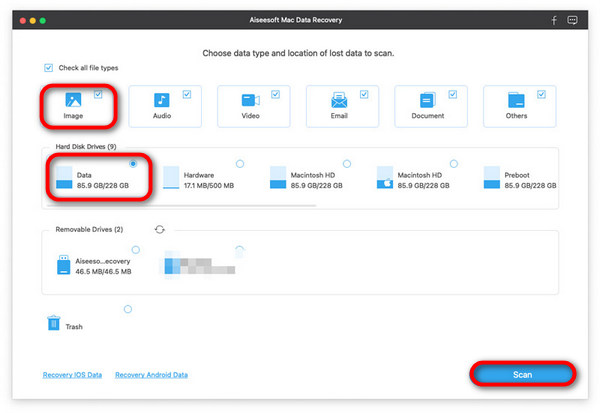Uncheck the Email type checkbox

pyautogui.click(x=364, y=94)
